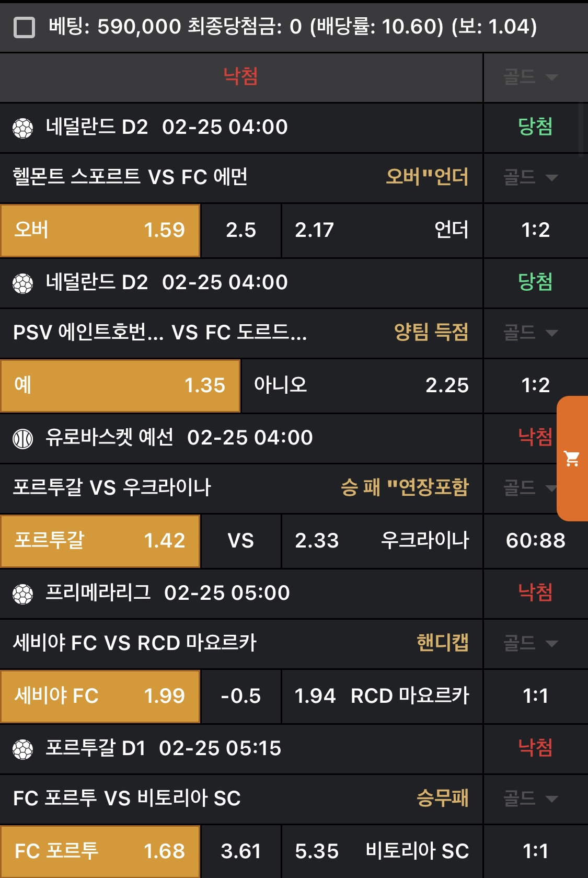Click soccer ball icon beside 헬몬트 스포르트 match
The image size is (588, 878).
[23, 128]
